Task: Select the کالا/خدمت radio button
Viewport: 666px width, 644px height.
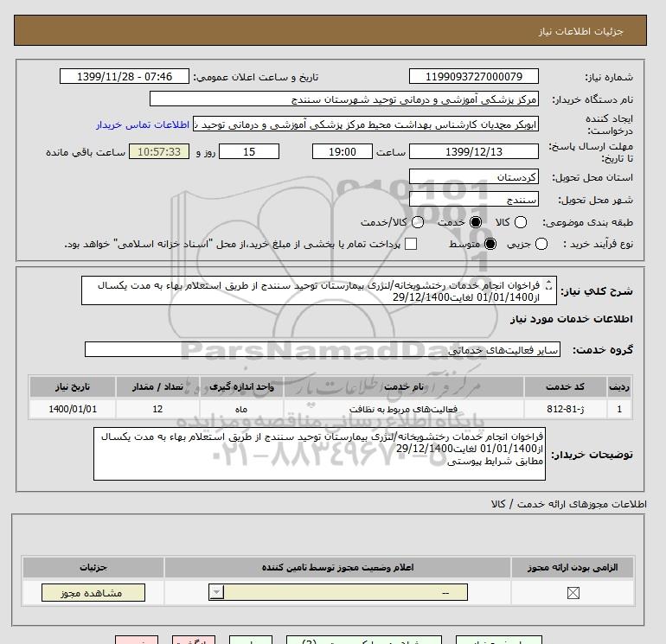Action: tap(418, 222)
